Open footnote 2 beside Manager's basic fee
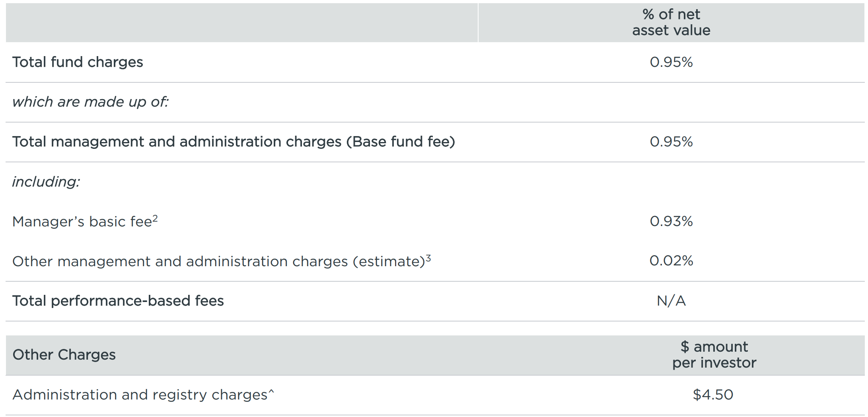The width and height of the screenshot is (868, 417). [155, 218]
